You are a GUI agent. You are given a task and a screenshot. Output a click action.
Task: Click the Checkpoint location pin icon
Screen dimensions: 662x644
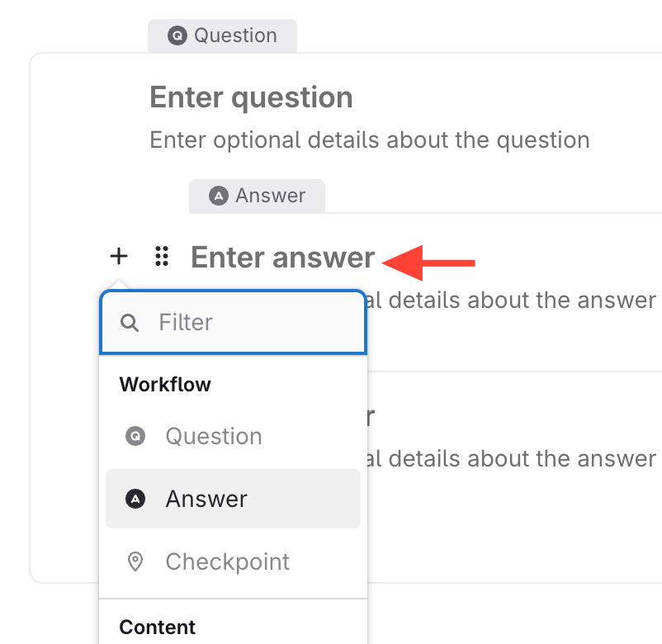click(x=135, y=561)
